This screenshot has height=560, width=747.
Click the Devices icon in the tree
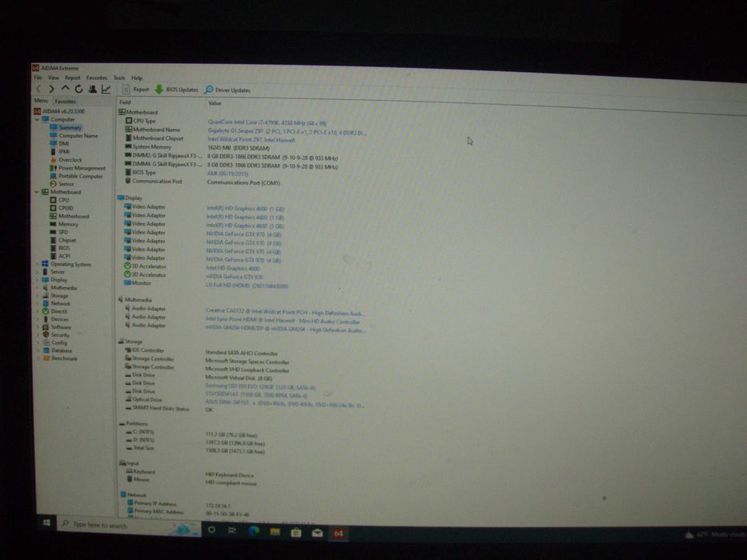click(46, 319)
